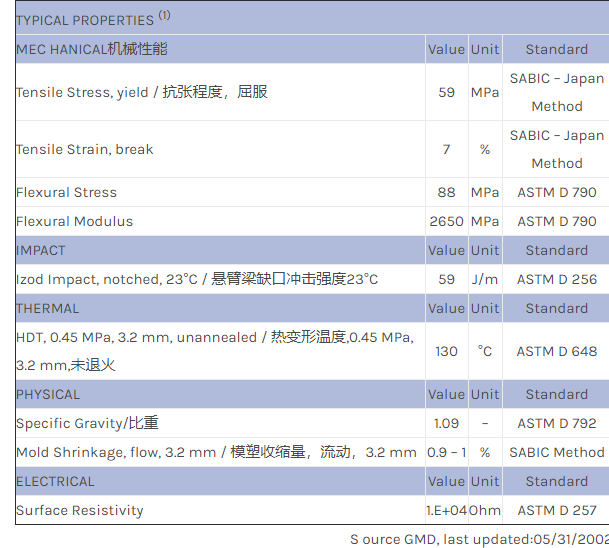Select the MECHANICAL section header row
The height and width of the screenshot is (548, 609).
point(92,49)
